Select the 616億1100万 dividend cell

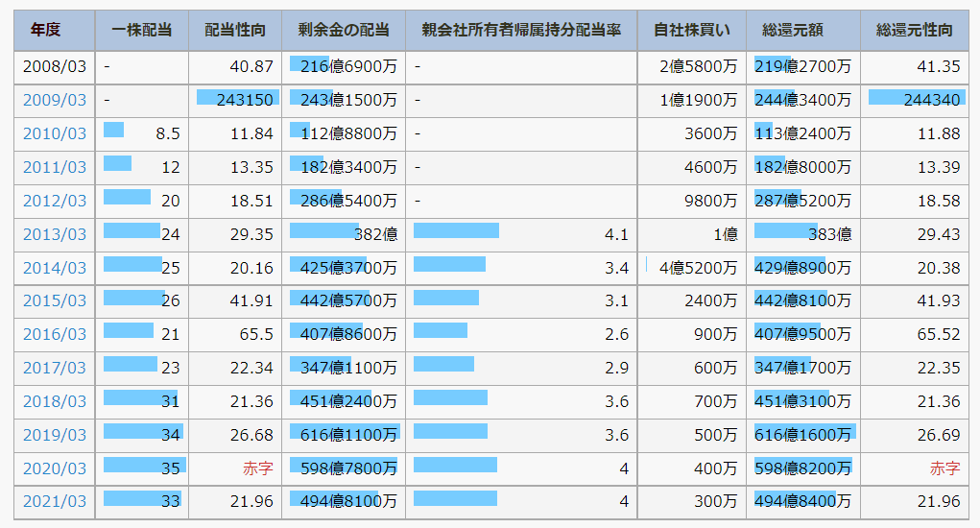click(344, 435)
